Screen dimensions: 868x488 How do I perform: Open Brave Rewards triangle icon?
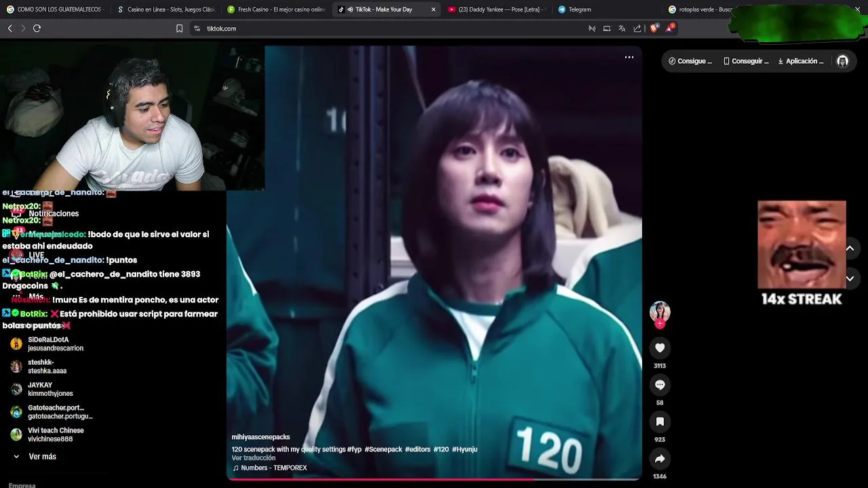tap(670, 28)
